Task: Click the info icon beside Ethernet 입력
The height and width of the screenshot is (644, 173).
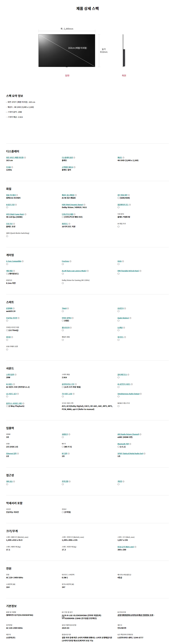Action: pos(18,453)
